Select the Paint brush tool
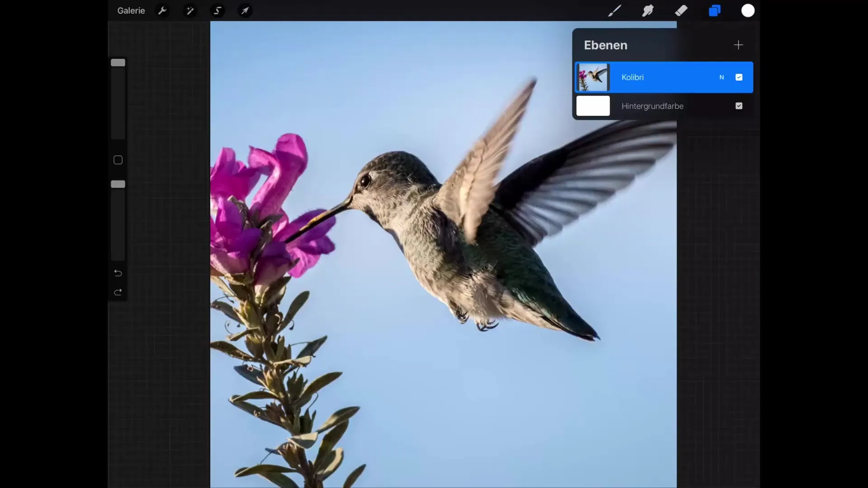This screenshot has height=488, width=868. [614, 10]
